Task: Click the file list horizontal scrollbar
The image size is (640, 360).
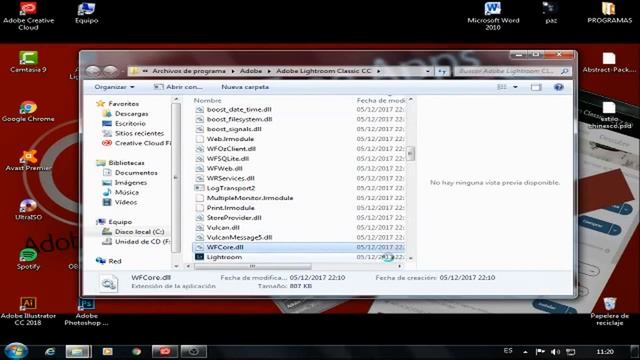Action: [x=252, y=266]
